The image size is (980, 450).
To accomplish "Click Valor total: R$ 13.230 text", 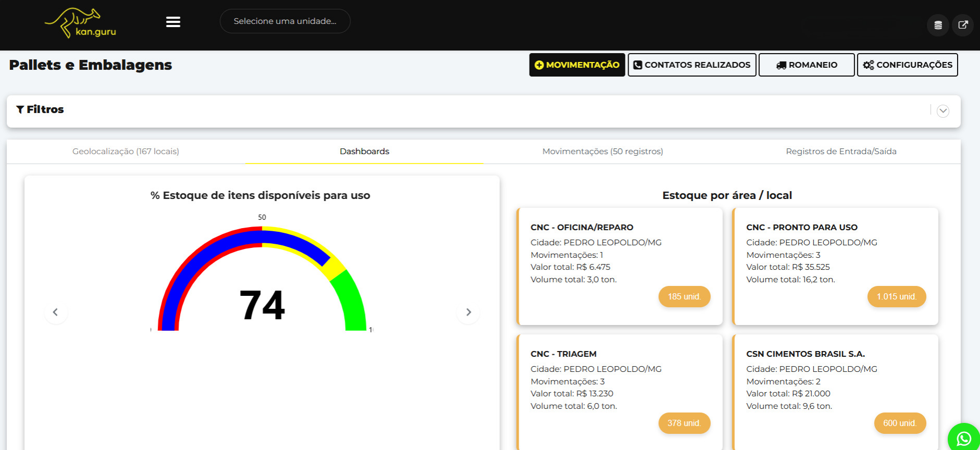I will (572, 393).
